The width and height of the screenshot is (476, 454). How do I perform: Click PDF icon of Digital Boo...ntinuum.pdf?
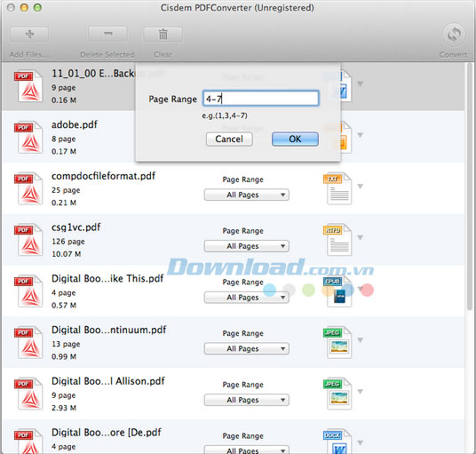(x=28, y=342)
